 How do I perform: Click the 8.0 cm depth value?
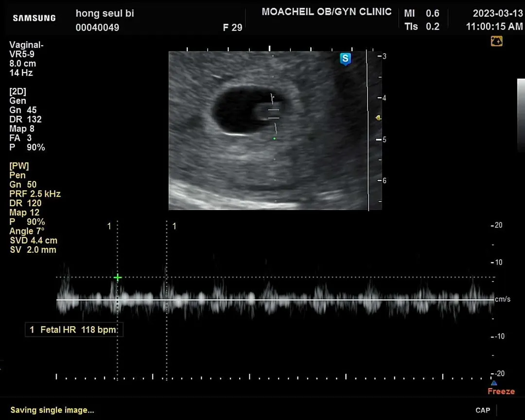22,64
